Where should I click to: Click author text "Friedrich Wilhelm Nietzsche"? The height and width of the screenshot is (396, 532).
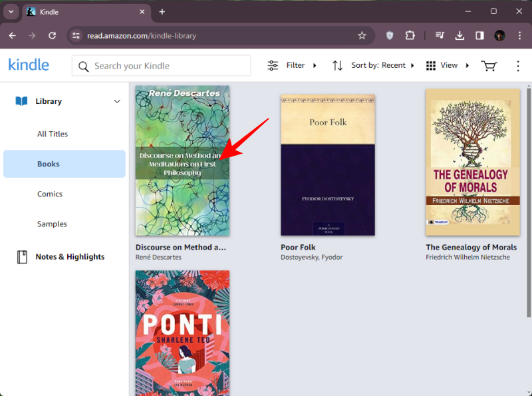(468, 257)
